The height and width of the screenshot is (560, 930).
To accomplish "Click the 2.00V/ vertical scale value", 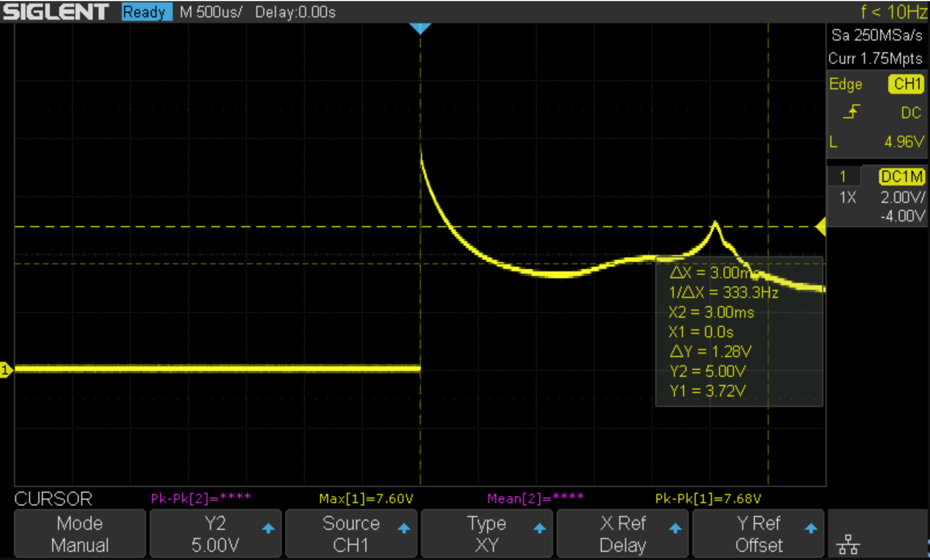I will [903, 198].
